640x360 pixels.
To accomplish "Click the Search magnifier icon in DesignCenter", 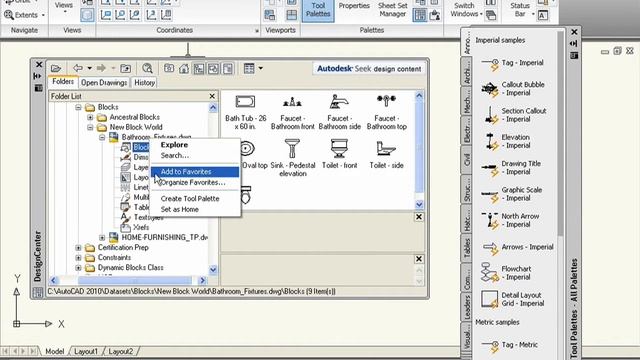I will [x=147, y=68].
